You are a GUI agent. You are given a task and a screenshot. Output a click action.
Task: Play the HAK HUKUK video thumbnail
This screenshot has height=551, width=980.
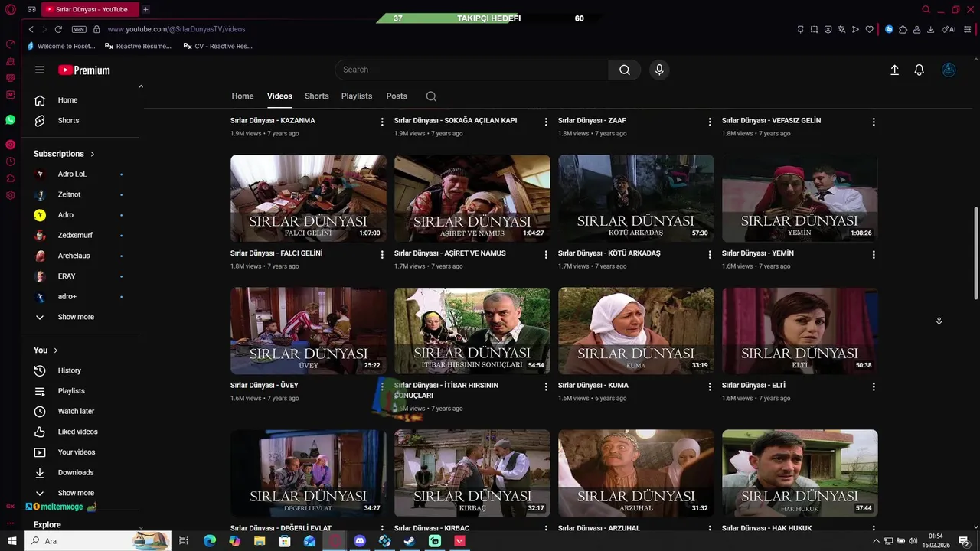(x=800, y=473)
